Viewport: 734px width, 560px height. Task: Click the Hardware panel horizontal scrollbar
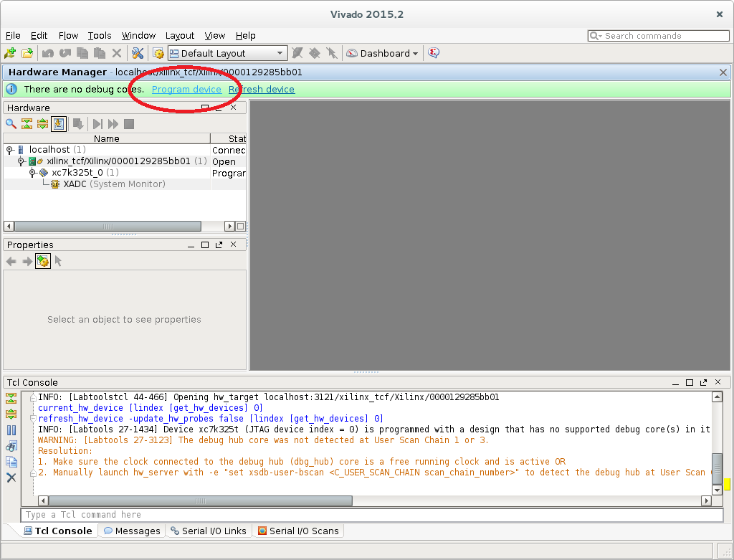(x=108, y=227)
